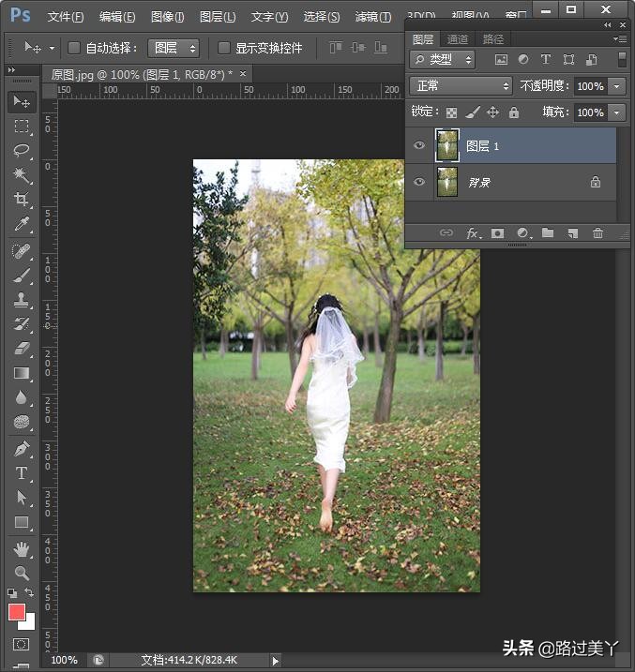Switch to the 通道 (Channels) tab
Viewport: 635px width, 672px height.
(x=458, y=39)
